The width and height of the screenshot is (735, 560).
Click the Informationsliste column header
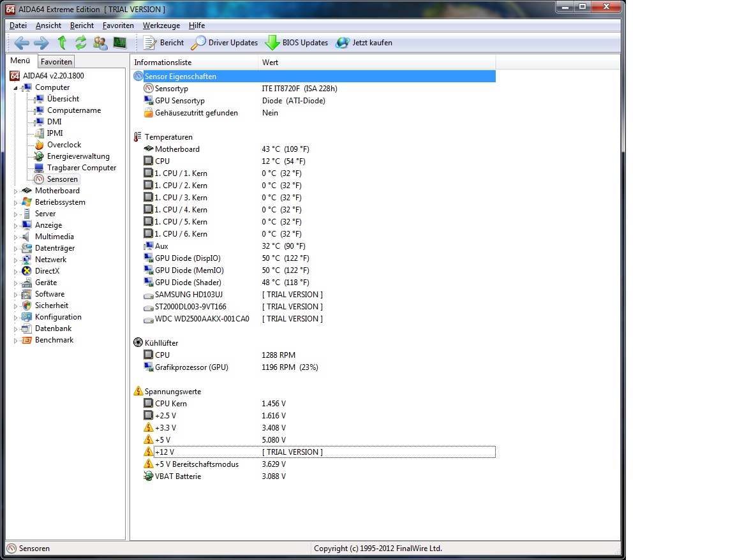[194, 63]
